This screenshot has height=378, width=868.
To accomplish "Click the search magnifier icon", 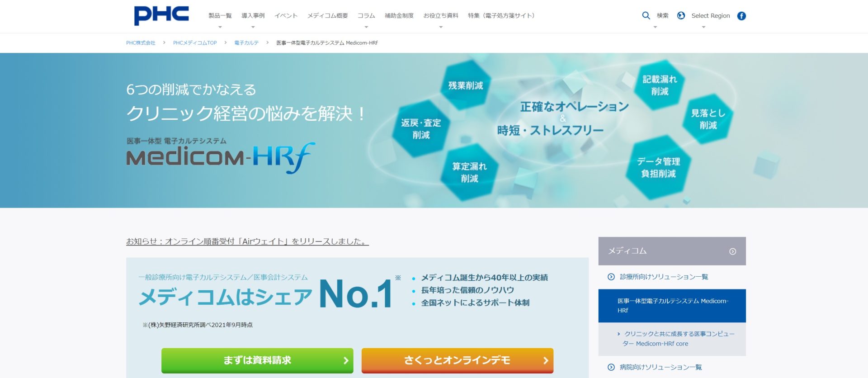I will tap(646, 15).
